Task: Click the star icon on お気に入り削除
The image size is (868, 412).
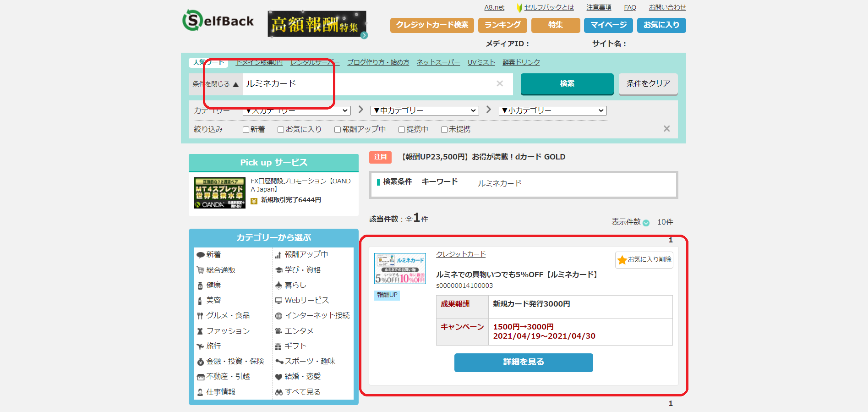Action: 622,260
